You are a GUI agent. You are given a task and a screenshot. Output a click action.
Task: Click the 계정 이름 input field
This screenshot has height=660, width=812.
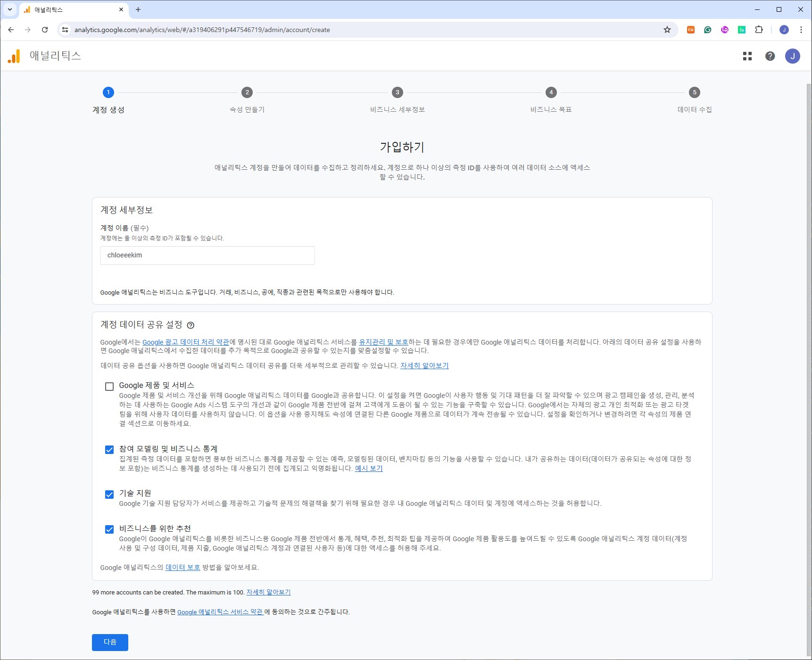pos(207,256)
